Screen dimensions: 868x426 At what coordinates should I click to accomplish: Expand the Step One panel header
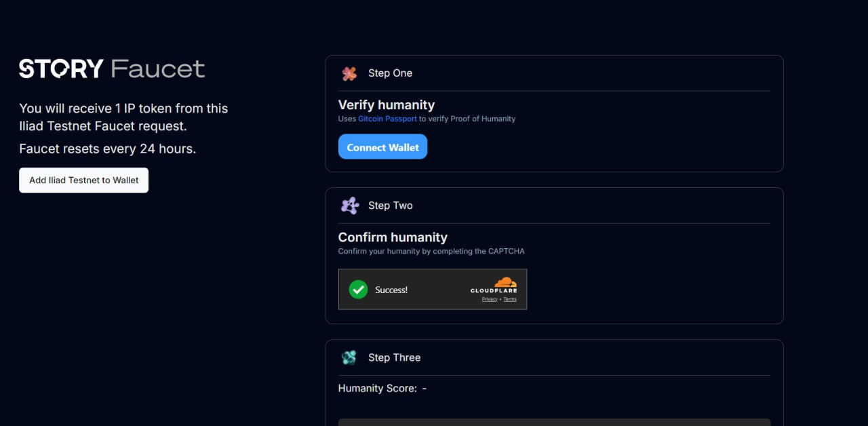click(x=554, y=73)
